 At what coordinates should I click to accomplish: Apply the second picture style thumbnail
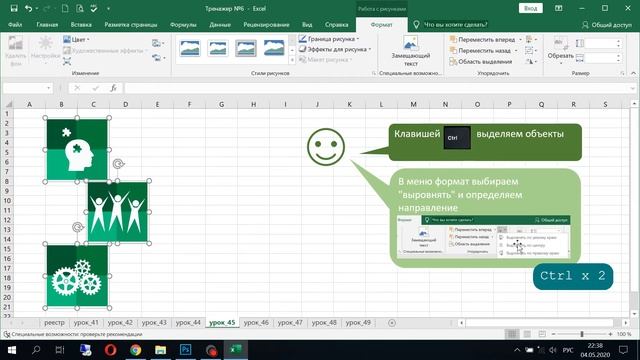click(218, 49)
